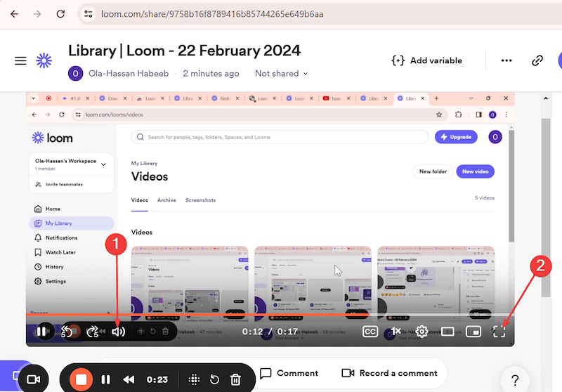Open site information icon beside the loom.com URL

89,14
